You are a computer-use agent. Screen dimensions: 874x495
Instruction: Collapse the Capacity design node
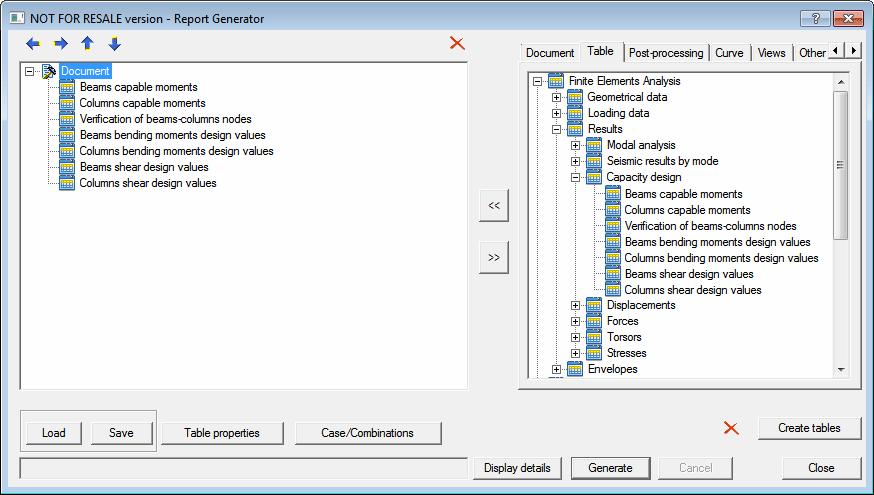click(x=575, y=177)
